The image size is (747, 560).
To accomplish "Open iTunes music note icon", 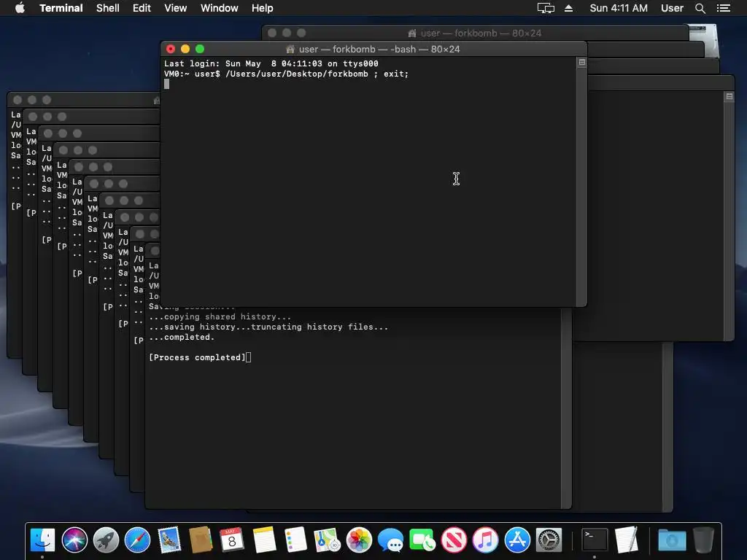I will point(485,540).
